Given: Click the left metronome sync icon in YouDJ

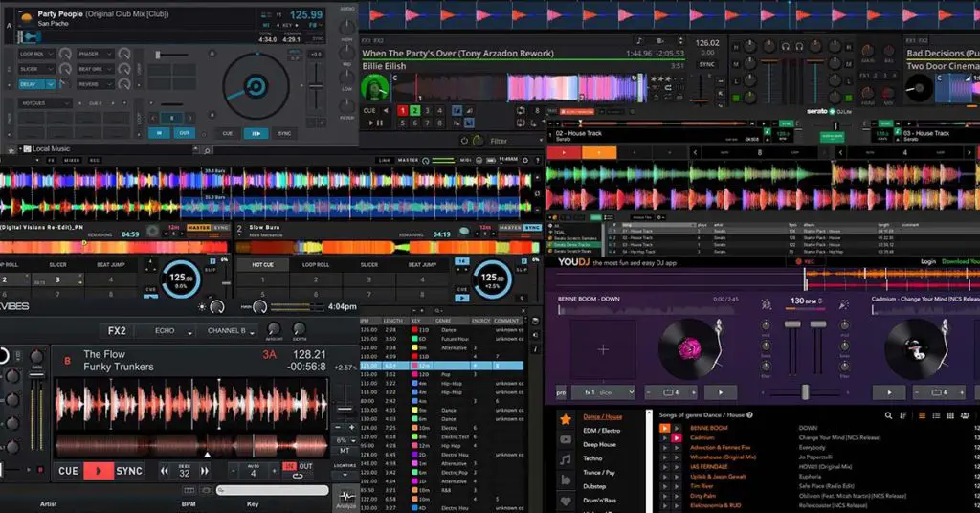Looking at the screenshot, I should coord(767,304).
